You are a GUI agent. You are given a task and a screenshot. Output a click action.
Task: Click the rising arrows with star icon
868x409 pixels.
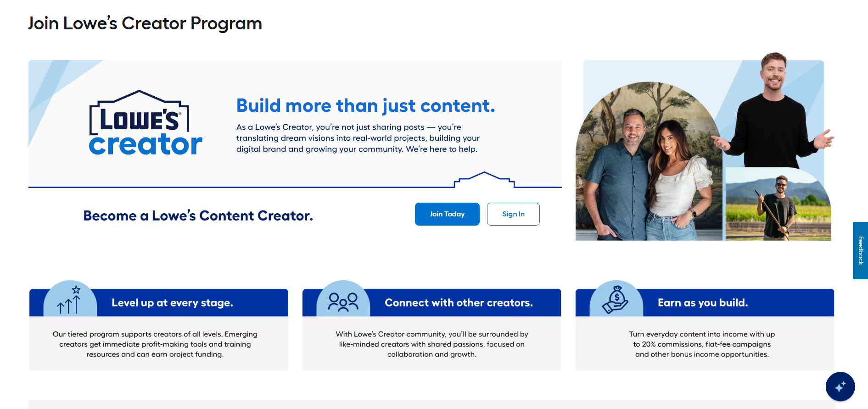pyautogui.click(x=69, y=300)
